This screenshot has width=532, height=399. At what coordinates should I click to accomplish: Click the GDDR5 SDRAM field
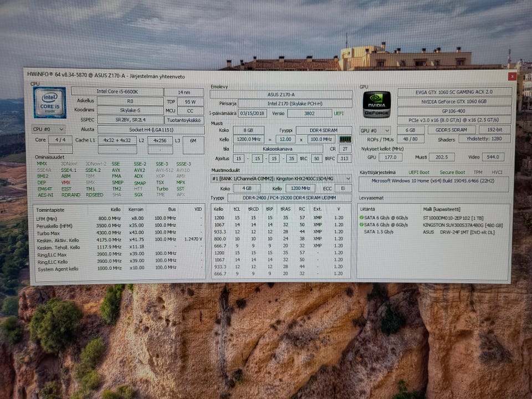point(451,130)
